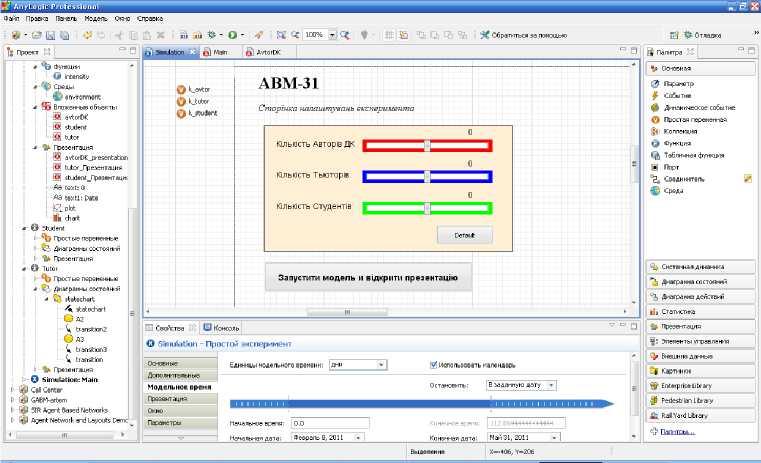Viewport: 761px width, 463px height.
Task: Click Запустити модель и відкрити презентацію button
Action: click(367, 277)
